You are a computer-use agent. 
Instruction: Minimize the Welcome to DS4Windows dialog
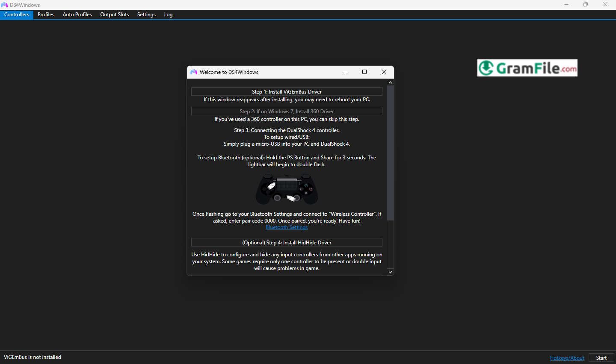[345, 72]
